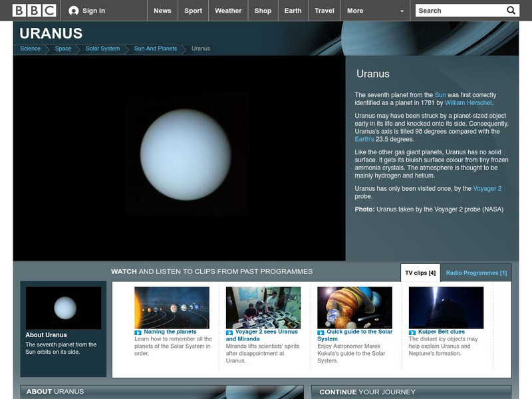
Task: Switch to the Radio Programmes tab
Action: [477, 272]
